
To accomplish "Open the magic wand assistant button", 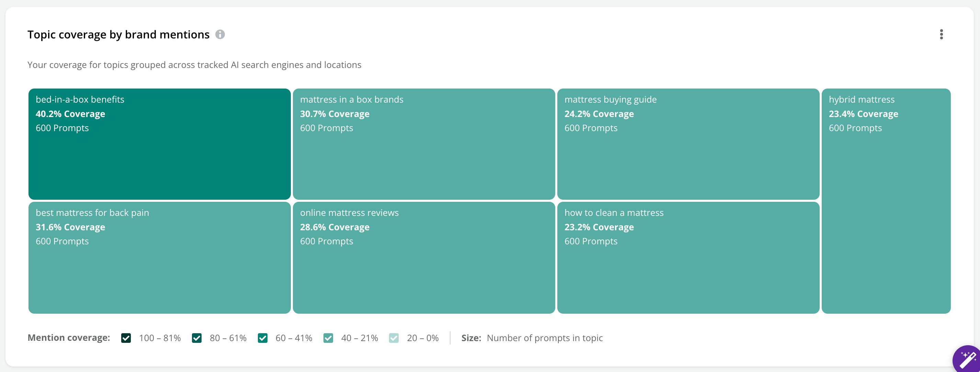I will pyautogui.click(x=967, y=359).
